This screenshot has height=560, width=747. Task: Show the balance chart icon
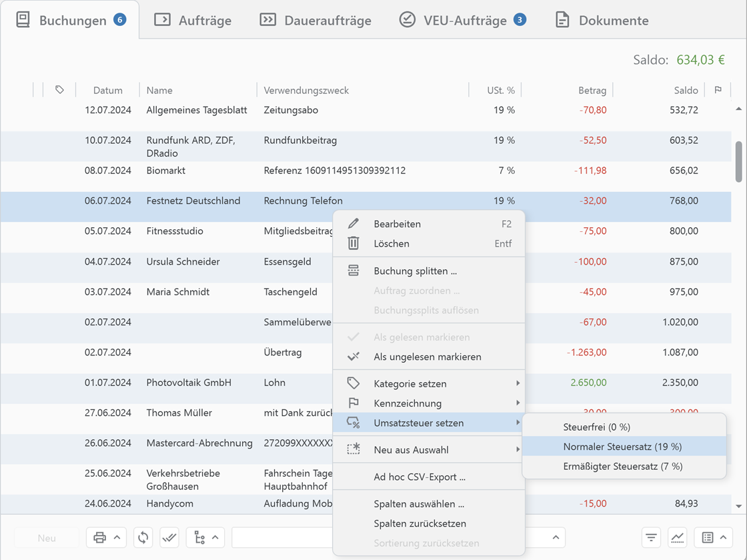[677, 537]
